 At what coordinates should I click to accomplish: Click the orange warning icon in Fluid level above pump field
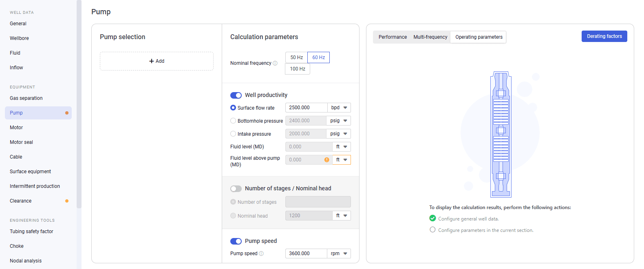[327, 160]
